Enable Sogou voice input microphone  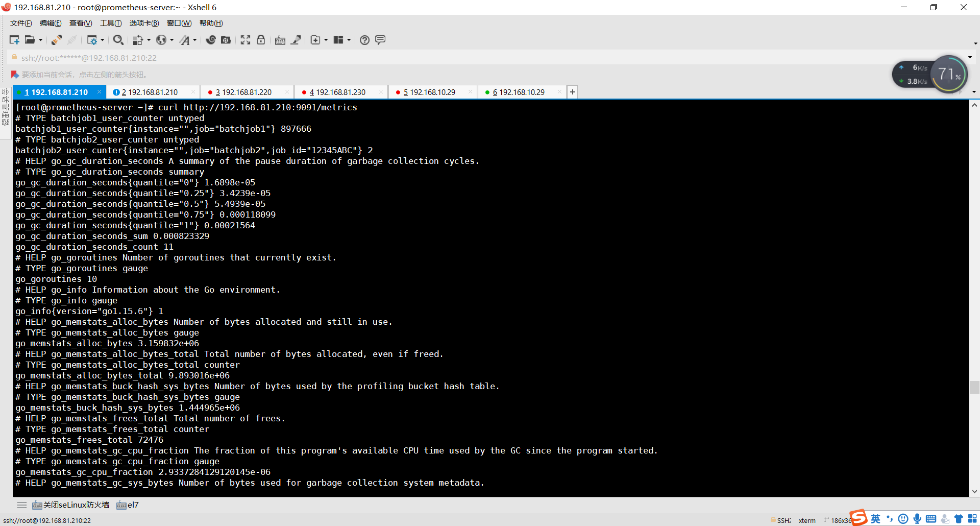point(917,518)
